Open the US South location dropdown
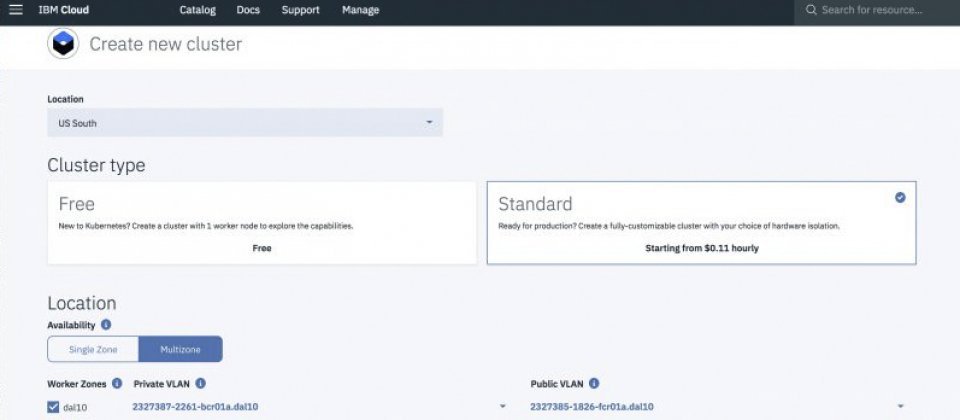 [x=245, y=122]
